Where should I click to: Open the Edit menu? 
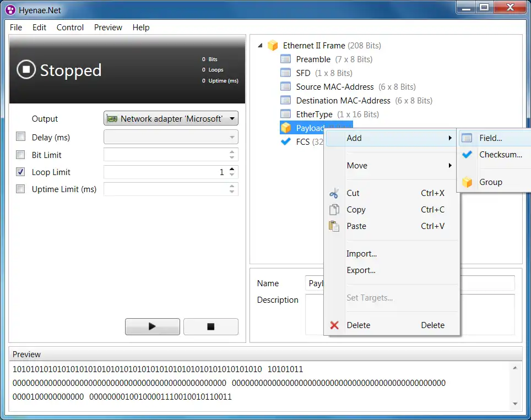point(39,28)
